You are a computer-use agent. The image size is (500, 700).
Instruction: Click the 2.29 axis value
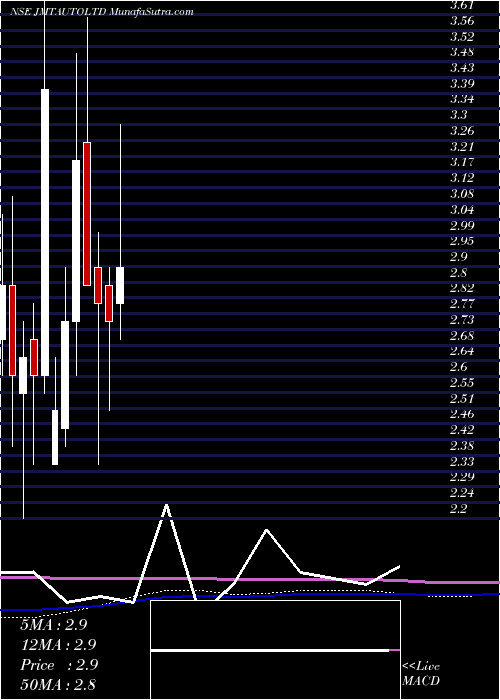pos(462,477)
